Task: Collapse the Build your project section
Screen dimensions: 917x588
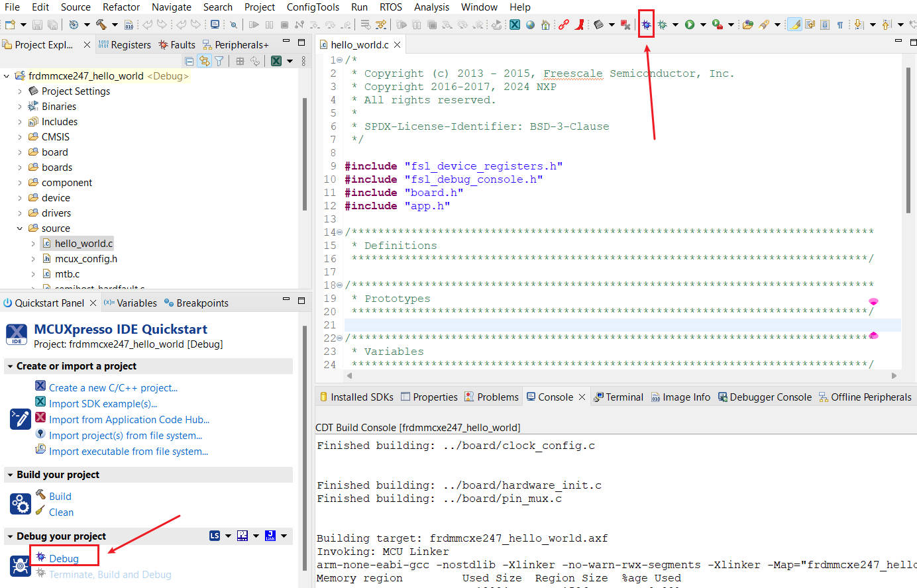Action: [10, 475]
